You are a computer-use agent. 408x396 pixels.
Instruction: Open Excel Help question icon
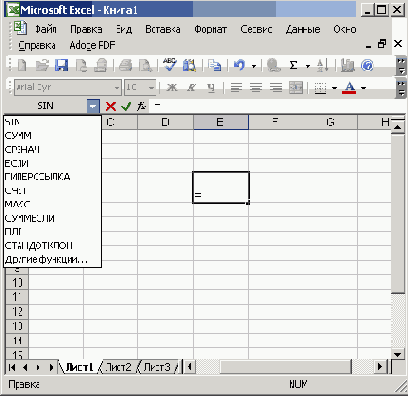point(367,65)
